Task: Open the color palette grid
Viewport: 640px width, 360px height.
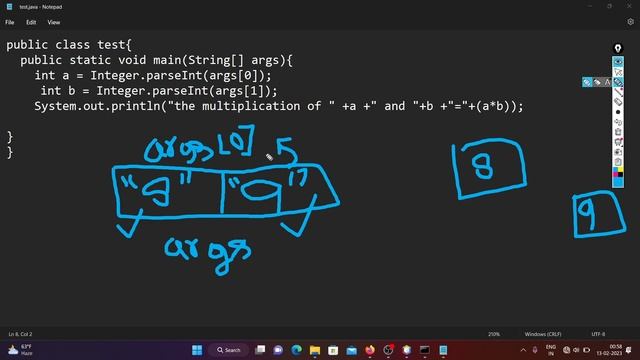Action: click(x=618, y=172)
